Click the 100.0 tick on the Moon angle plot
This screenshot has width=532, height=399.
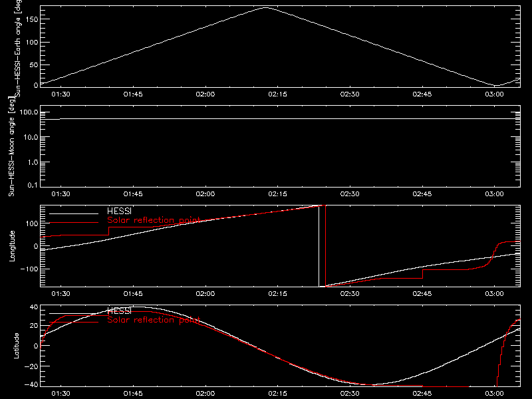(x=29, y=112)
